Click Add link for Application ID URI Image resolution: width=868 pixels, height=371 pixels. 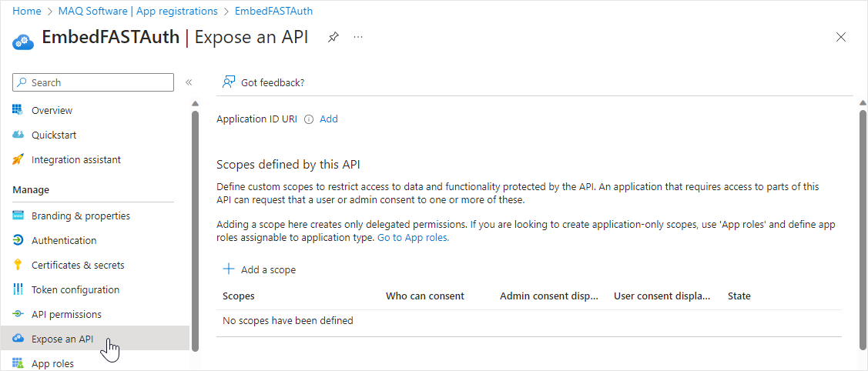click(329, 119)
